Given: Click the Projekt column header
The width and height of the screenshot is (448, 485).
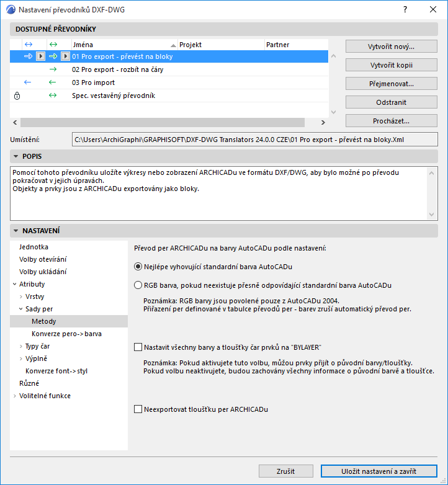Looking at the screenshot, I should 222,45.
